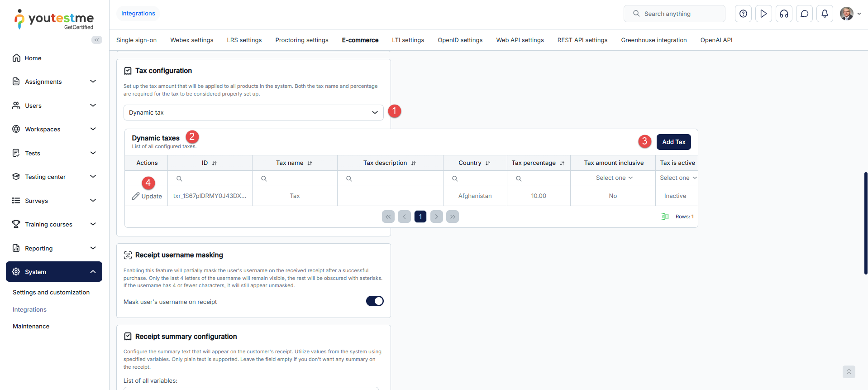Go to the last page of taxes
This screenshot has height=390, width=868.
tap(453, 217)
